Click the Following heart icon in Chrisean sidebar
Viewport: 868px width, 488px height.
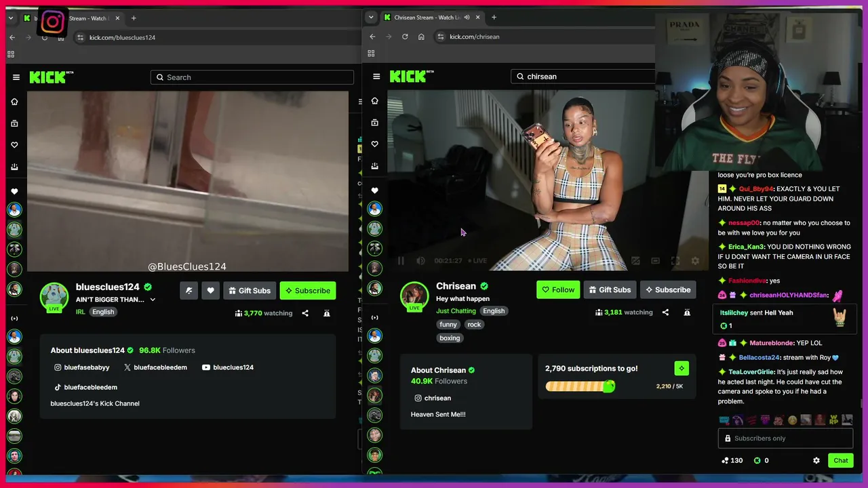(374, 144)
